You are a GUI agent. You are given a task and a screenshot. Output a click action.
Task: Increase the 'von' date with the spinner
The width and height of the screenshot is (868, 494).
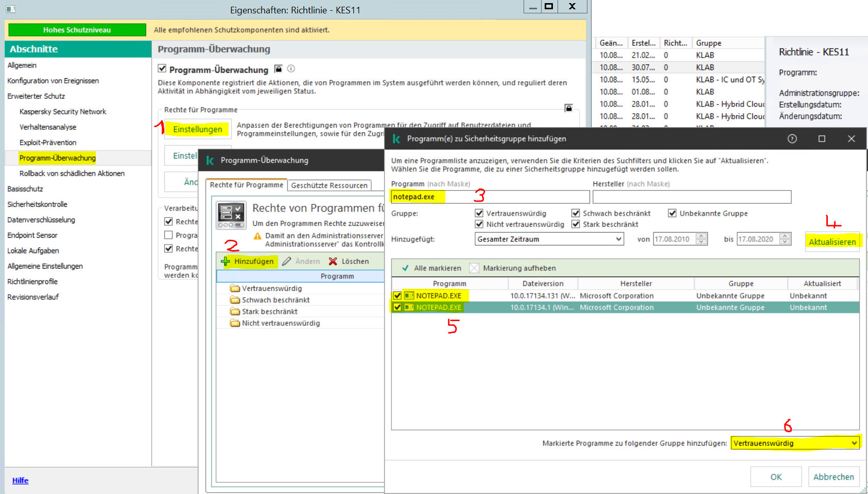(x=701, y=236)
